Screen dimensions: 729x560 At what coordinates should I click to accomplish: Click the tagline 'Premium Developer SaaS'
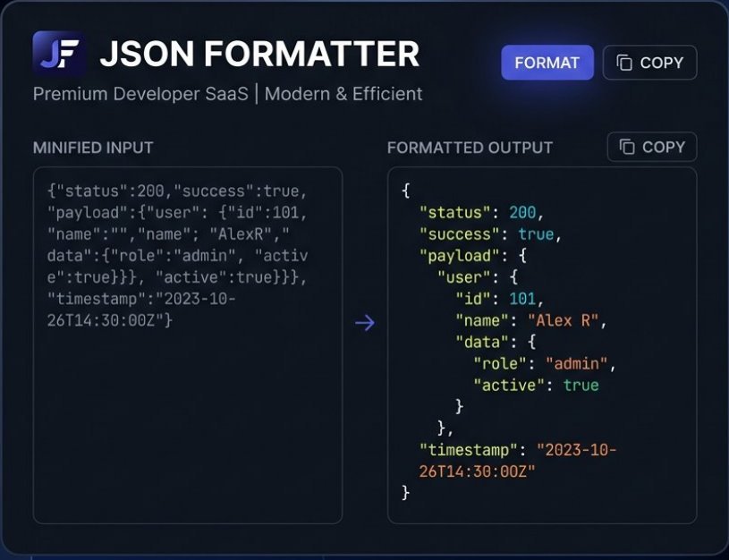tap(140, 94)
